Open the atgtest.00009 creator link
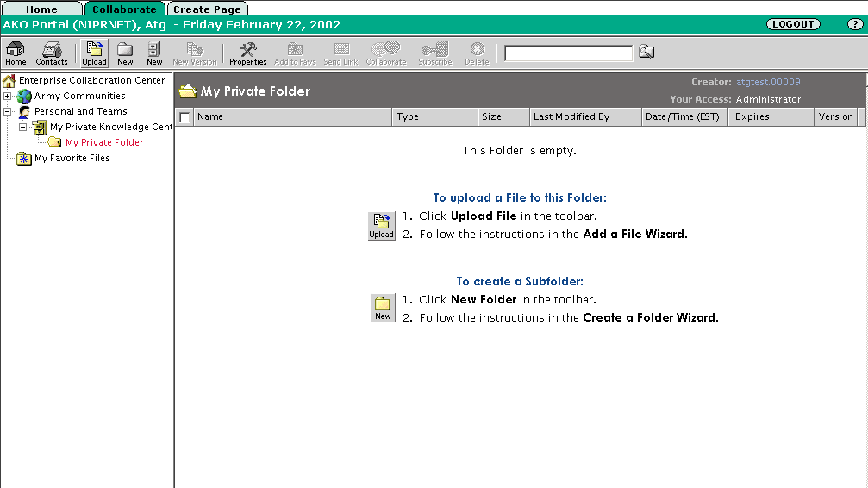The height and width of the screenshot is (488, 868). pos(768,83)
